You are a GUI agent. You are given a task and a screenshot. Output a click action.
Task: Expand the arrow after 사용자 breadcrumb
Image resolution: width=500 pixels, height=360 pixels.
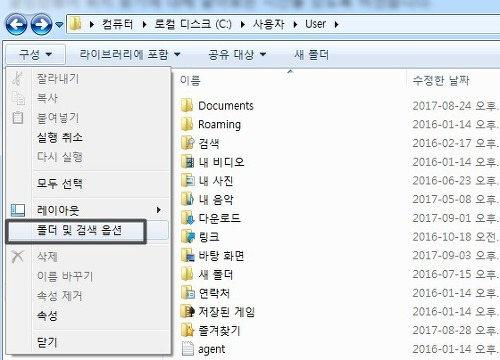(x=295, y=24)
